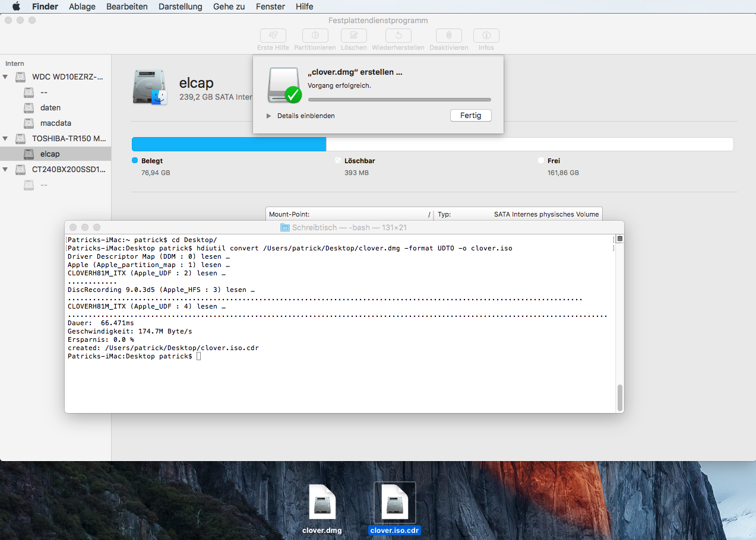
Task: Select the daten volume in sidebar
Action: point(50,108)
